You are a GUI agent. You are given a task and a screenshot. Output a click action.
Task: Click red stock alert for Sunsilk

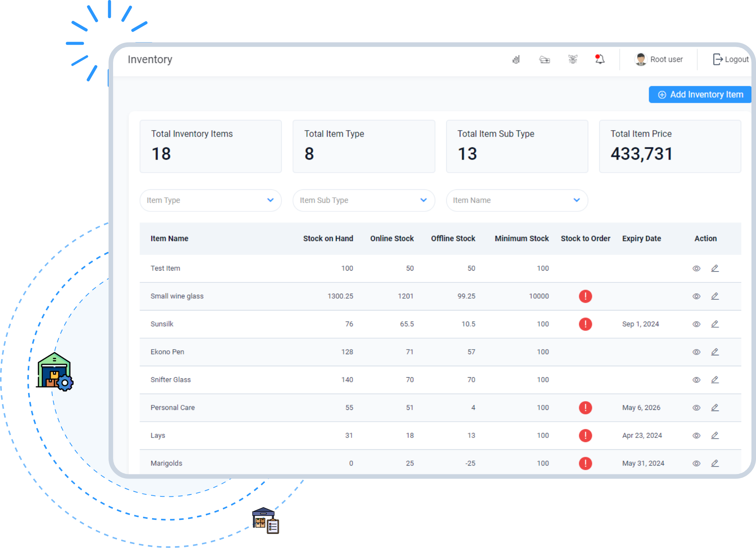point(586,324)
